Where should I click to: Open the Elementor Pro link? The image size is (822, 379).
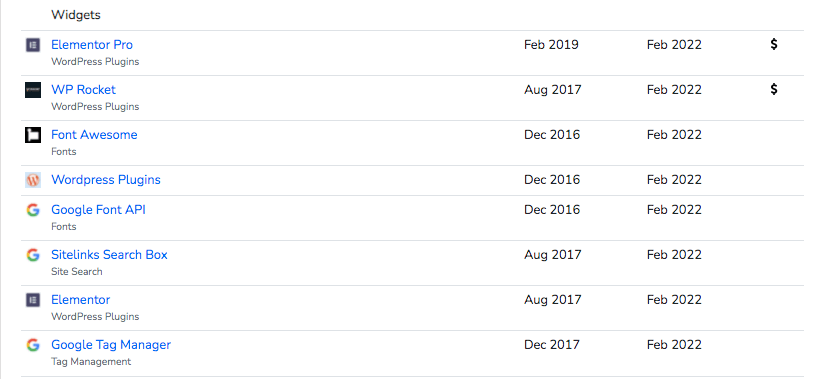92,45
